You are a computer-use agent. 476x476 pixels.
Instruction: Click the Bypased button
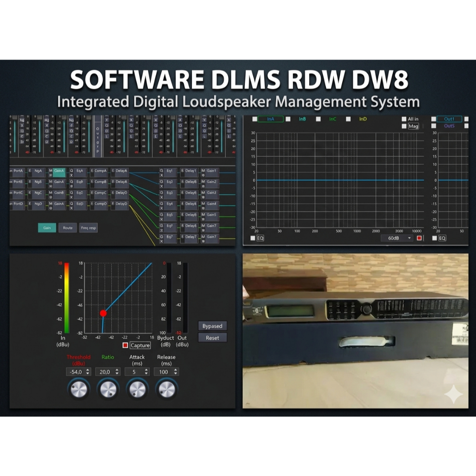(212, 326)
